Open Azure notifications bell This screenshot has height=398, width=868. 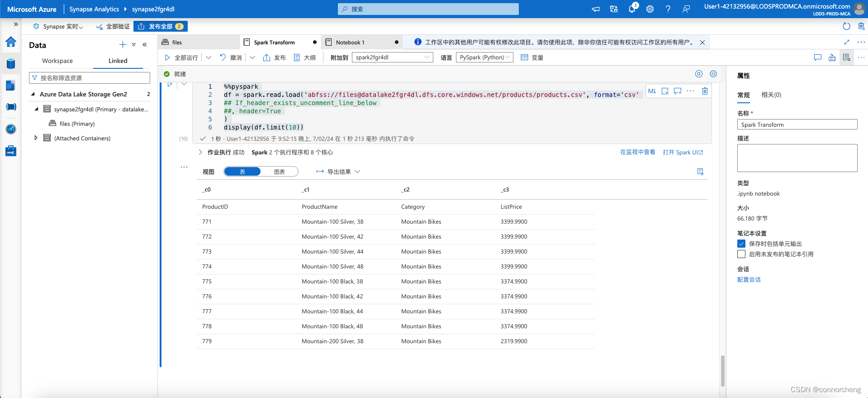(x=632, y=9)
